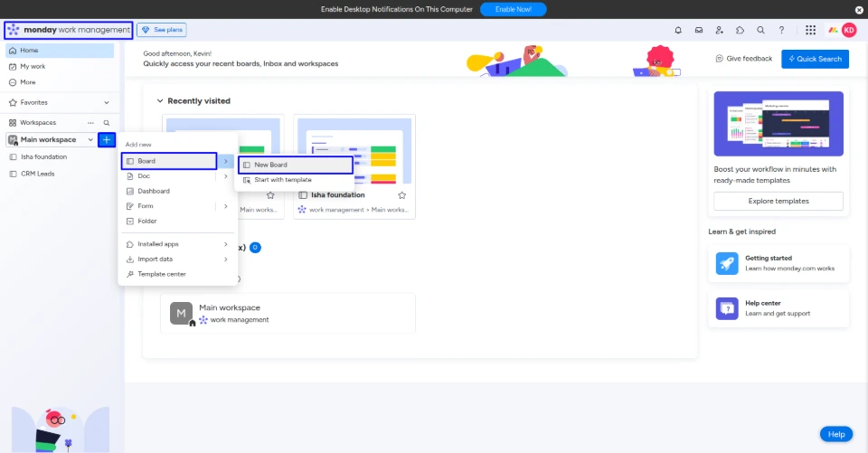Open the KD user avatar
Image resolution: width=868 pixels, height=453 pixels.
click(849, 30)
